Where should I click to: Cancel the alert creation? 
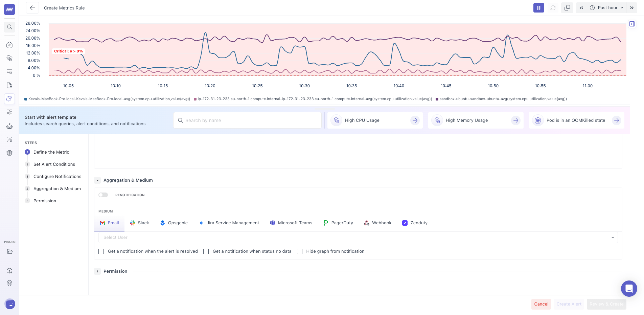(x=541, y=304)
